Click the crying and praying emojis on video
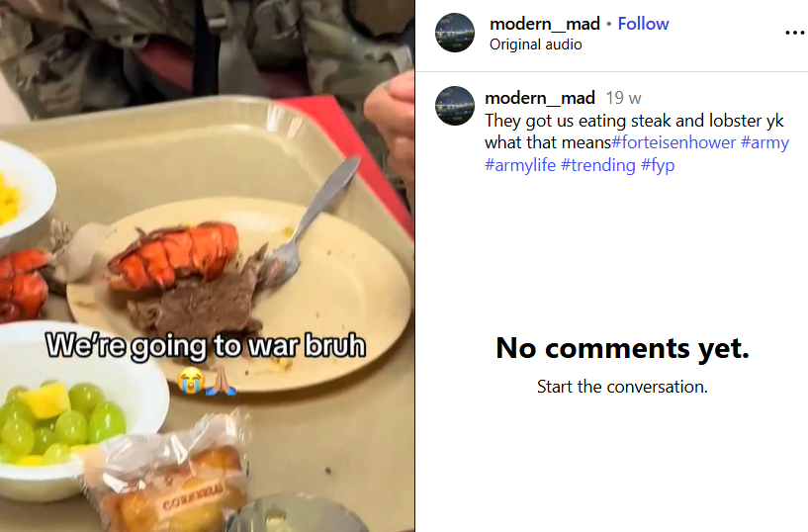 coord(206,381)
